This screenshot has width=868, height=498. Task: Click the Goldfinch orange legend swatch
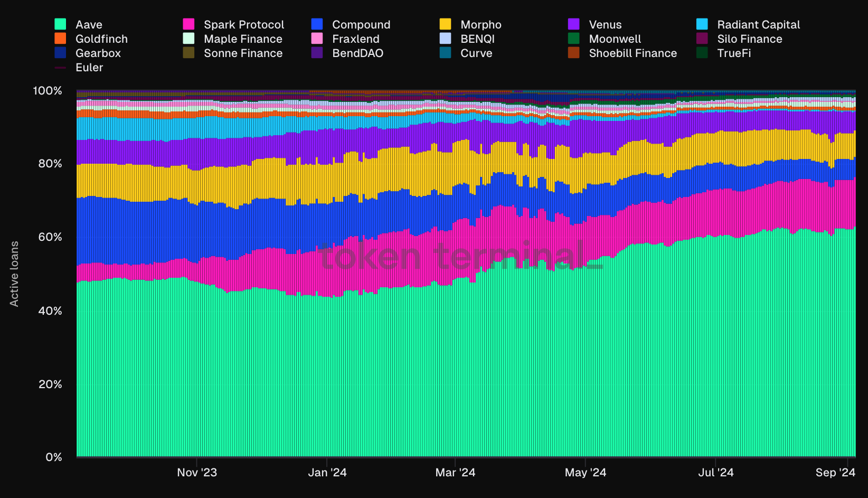60,39
